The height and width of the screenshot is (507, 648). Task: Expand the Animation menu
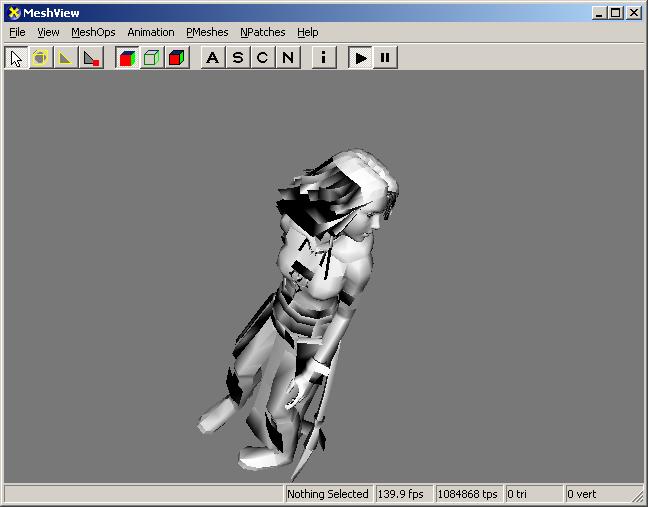click(150, 32)
